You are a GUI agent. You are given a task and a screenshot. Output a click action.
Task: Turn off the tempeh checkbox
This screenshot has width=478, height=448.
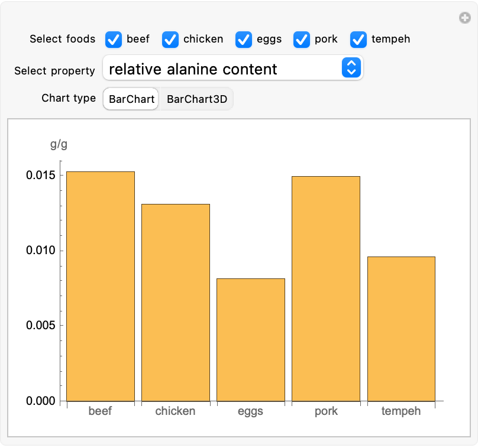358,40
